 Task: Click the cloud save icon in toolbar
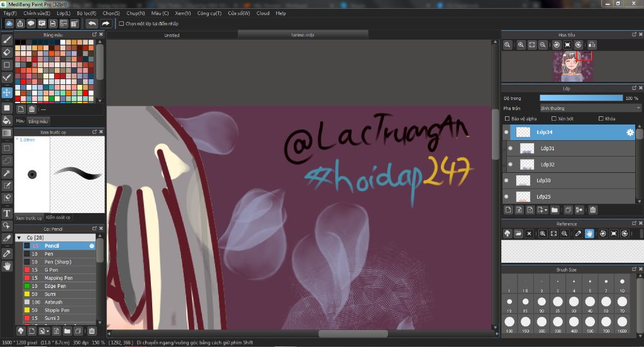tap(9, 23)
